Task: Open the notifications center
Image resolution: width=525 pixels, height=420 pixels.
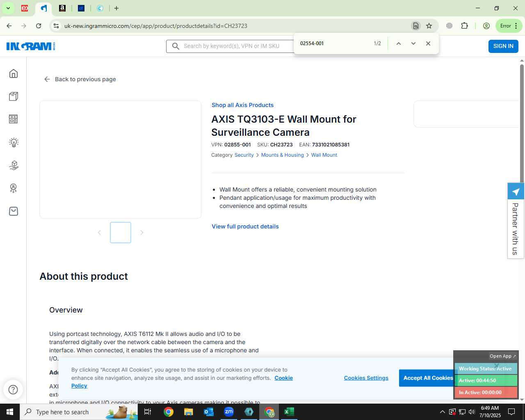Action: click(x=511, y=412)
